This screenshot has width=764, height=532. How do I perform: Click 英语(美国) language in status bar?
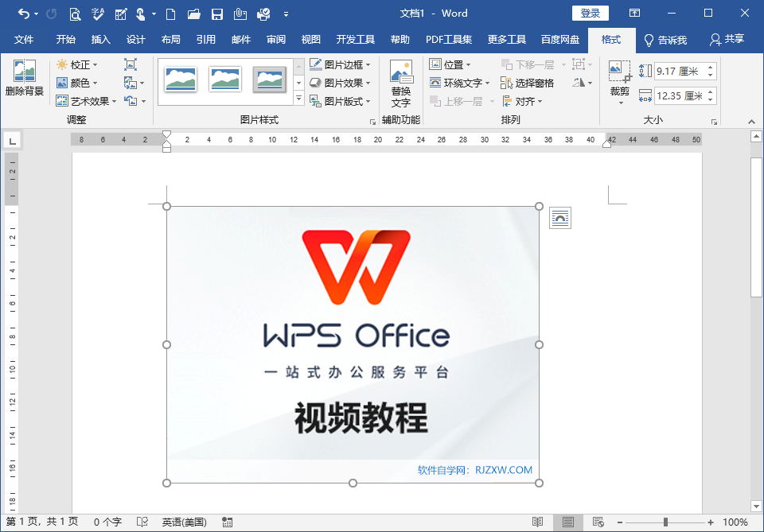(x=184, y=522)
